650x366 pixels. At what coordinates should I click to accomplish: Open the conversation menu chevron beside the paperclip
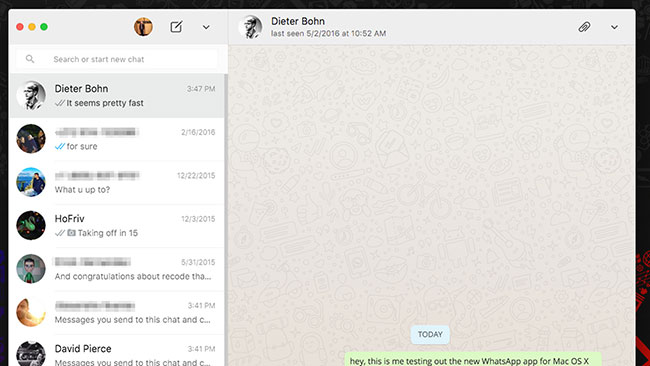[614, 27]
